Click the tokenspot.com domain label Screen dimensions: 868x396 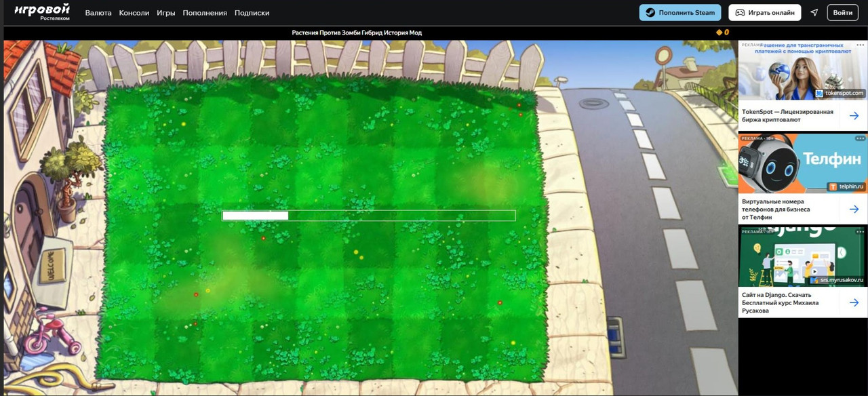pyautogui.click(x=840, y=93)
